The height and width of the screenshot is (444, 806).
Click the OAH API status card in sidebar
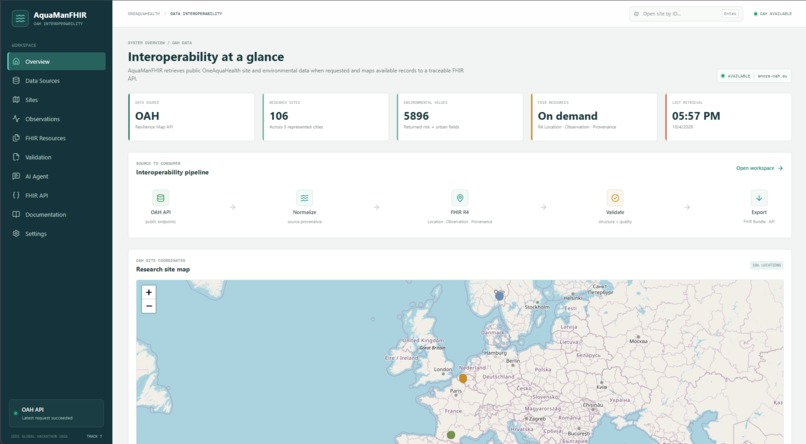pyautogui.click(x=57, y=413)
